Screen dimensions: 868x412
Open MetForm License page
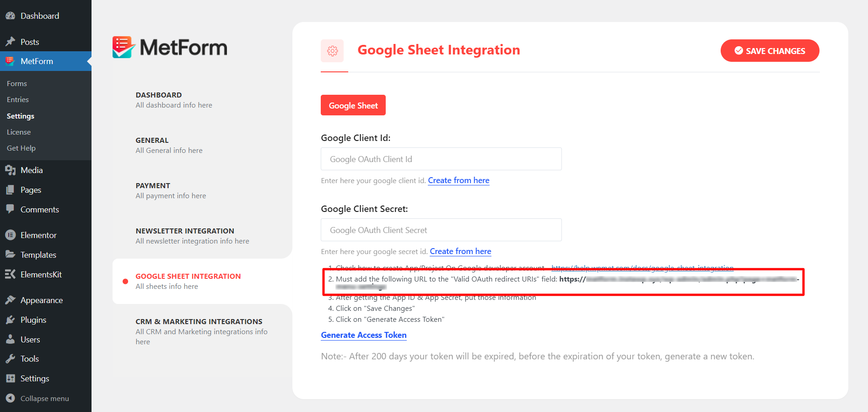pyautogui.click(x=19, y=132)
